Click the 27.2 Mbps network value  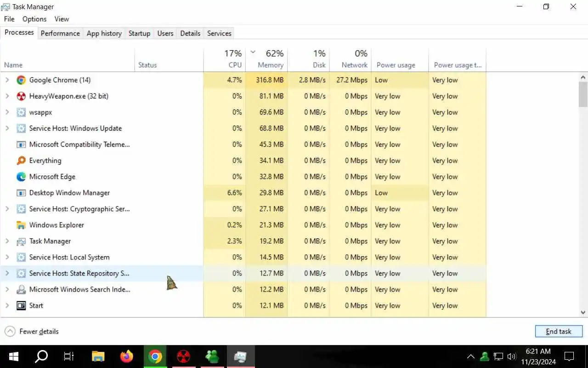[x=352, y=80]
